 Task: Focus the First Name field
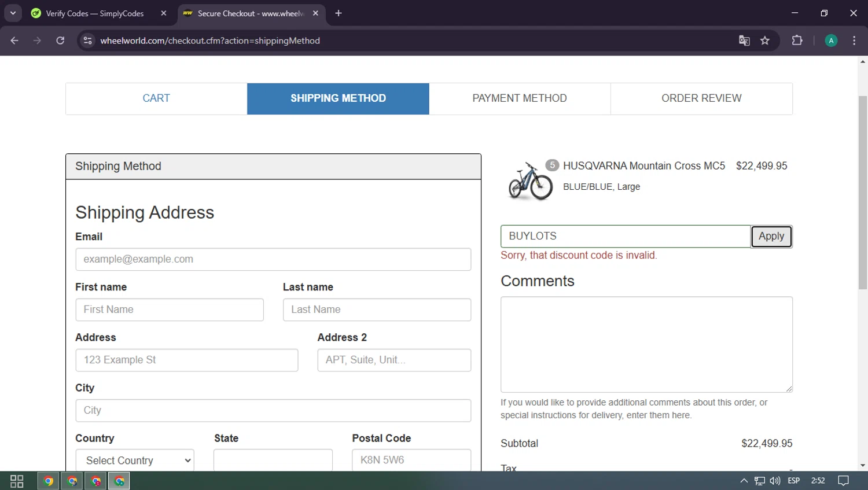tap(170, 310)
